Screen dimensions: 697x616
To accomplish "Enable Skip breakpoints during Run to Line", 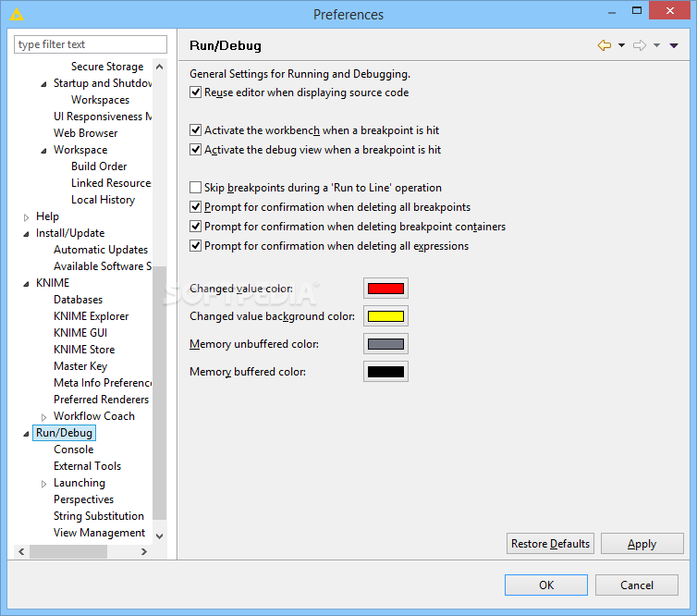I will tap(196, 187).
